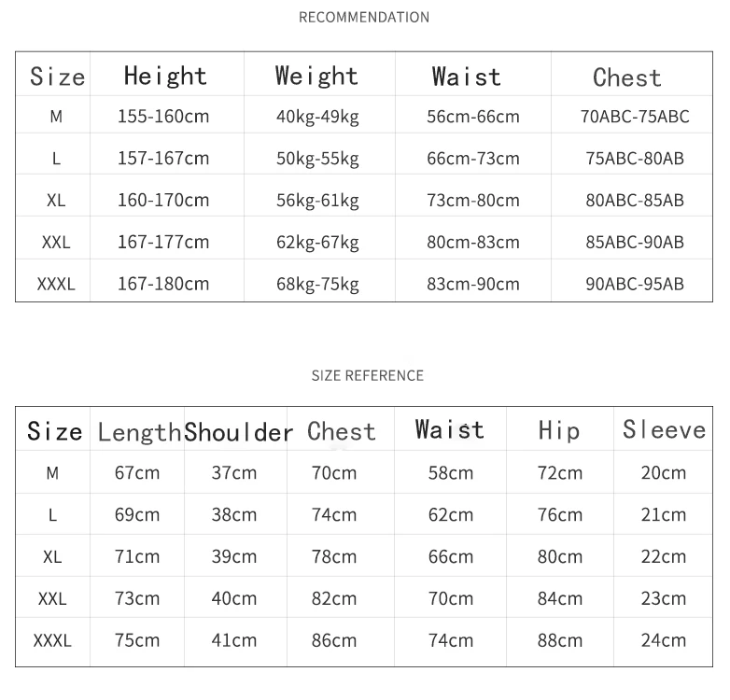Click the Sleeve column header

665,429
